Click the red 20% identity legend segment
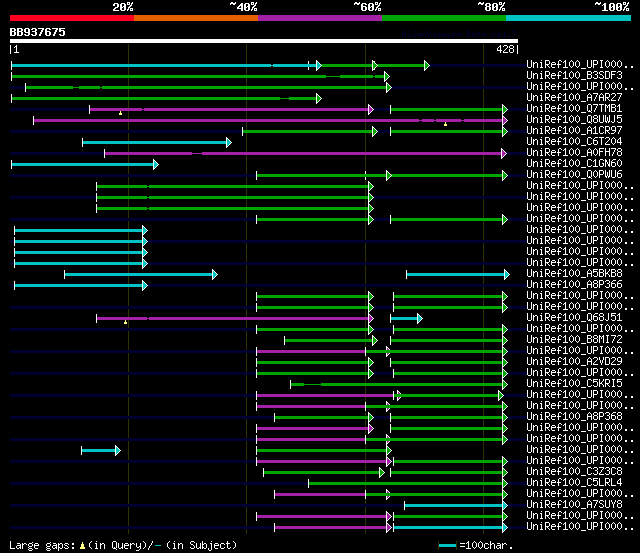 [x=72, y=18]
